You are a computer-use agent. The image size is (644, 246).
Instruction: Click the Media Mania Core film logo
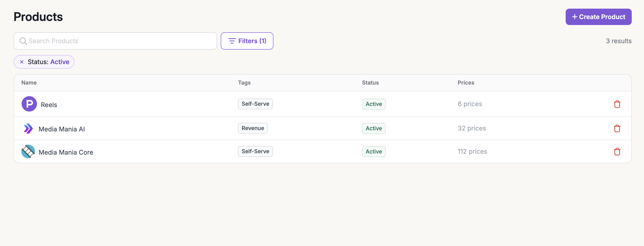tap(28, 151)
